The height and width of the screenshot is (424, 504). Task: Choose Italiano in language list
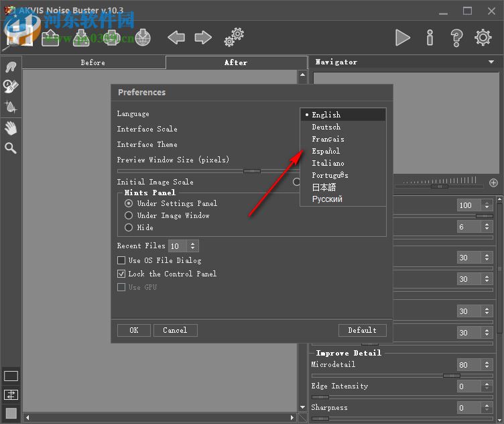click(343, 163)
